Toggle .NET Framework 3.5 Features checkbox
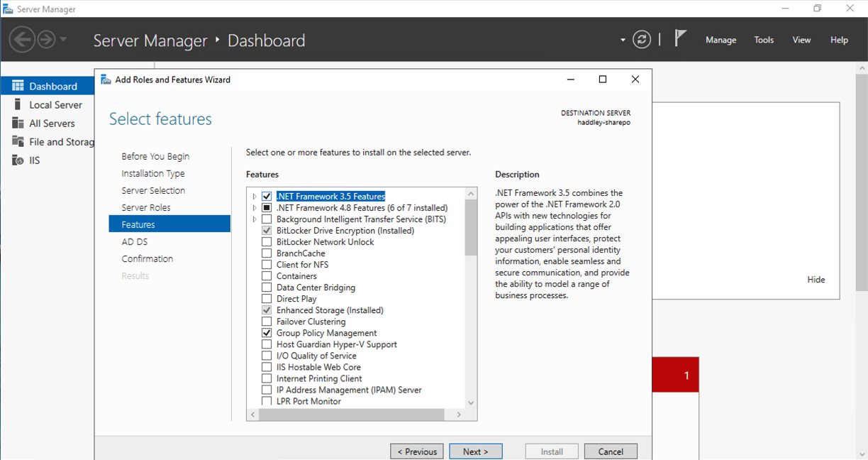The image size is (868, 460). 267,197
